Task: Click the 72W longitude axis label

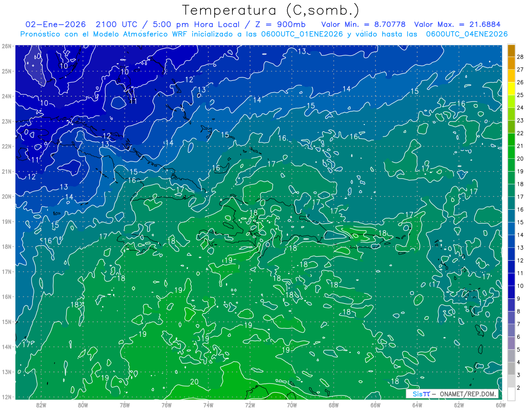Action: click(x=250, y=405)
